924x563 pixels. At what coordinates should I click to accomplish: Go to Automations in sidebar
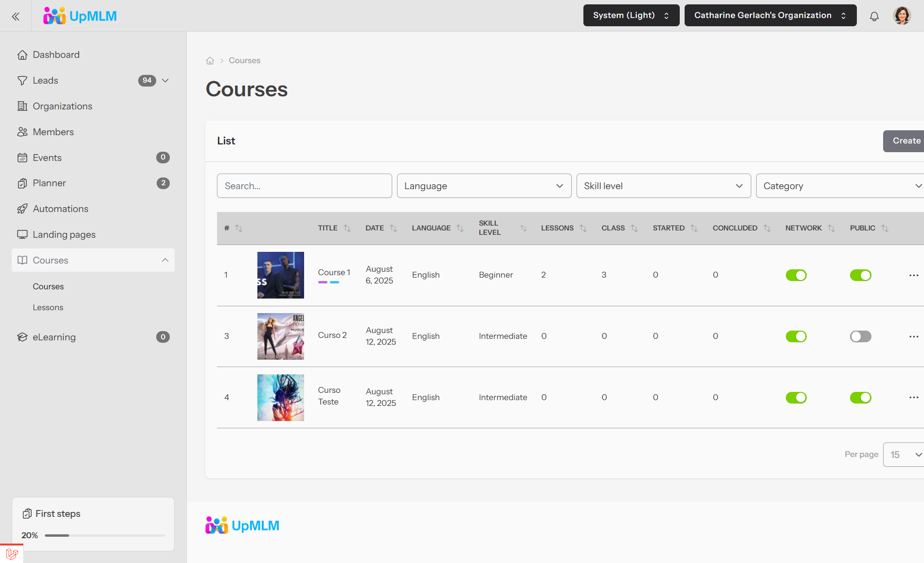coord(60,209)
